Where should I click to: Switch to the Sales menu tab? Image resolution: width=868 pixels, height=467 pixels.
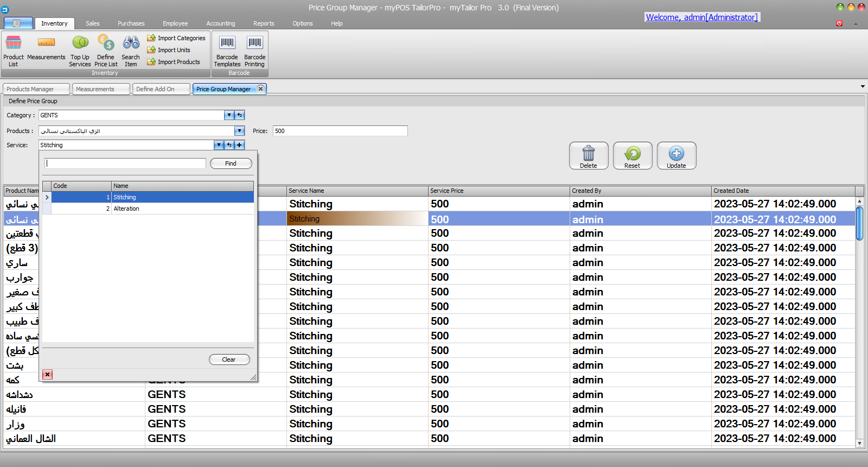pos(93,23)
